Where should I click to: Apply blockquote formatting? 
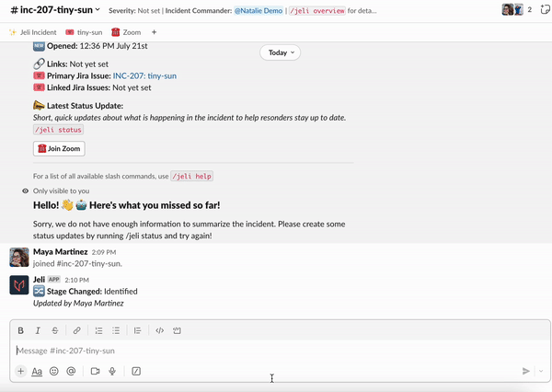[137, 330]
